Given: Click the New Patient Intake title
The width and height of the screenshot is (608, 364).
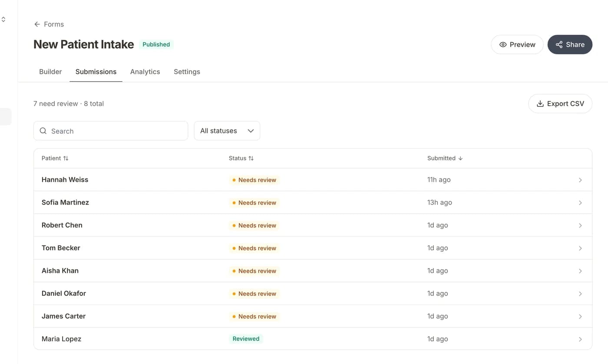Looking at the screenshot, I should (x=84, y=44).
